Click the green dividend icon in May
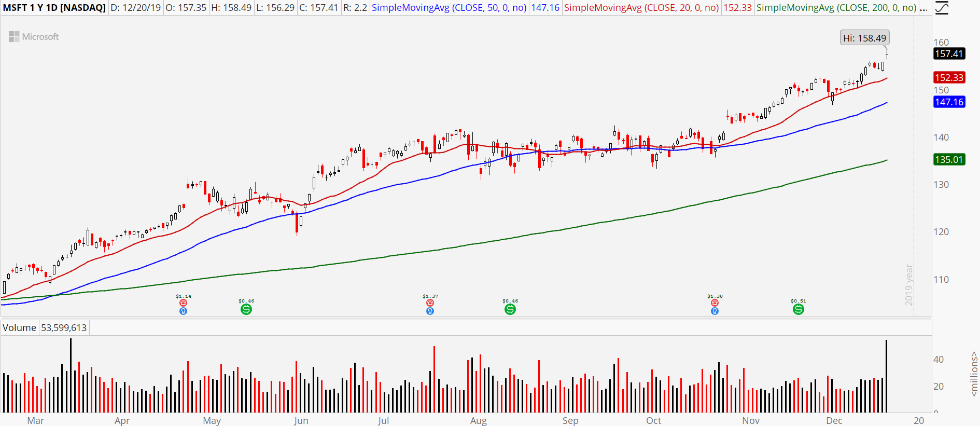Image resolution: width=980 pixels, height=426 pixels. [x=246, y=309]
